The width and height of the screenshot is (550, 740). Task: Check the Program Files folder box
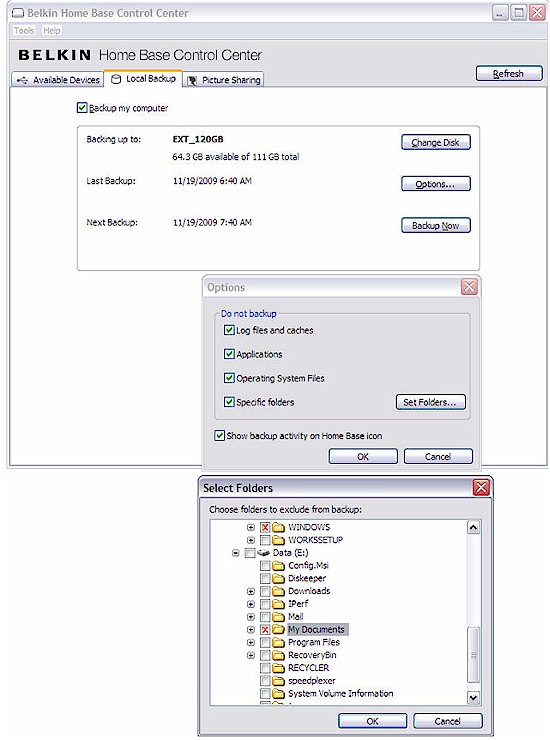(265, 642)
